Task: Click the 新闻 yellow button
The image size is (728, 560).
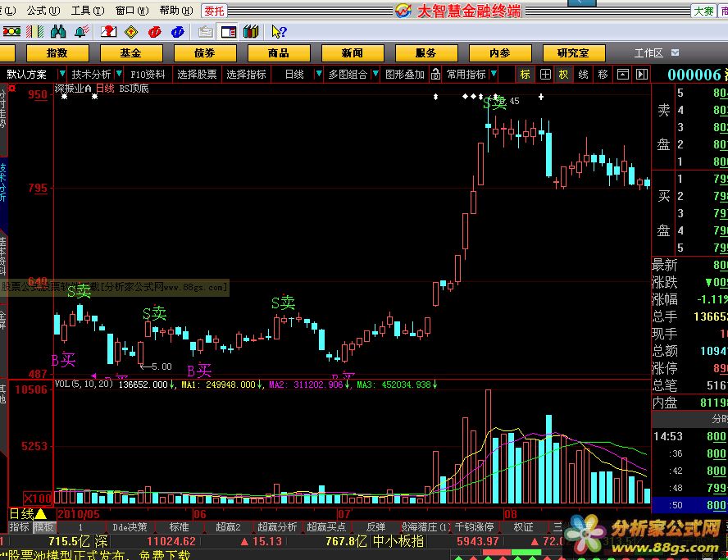Action: pyautogui.click(x=353, y=53)
